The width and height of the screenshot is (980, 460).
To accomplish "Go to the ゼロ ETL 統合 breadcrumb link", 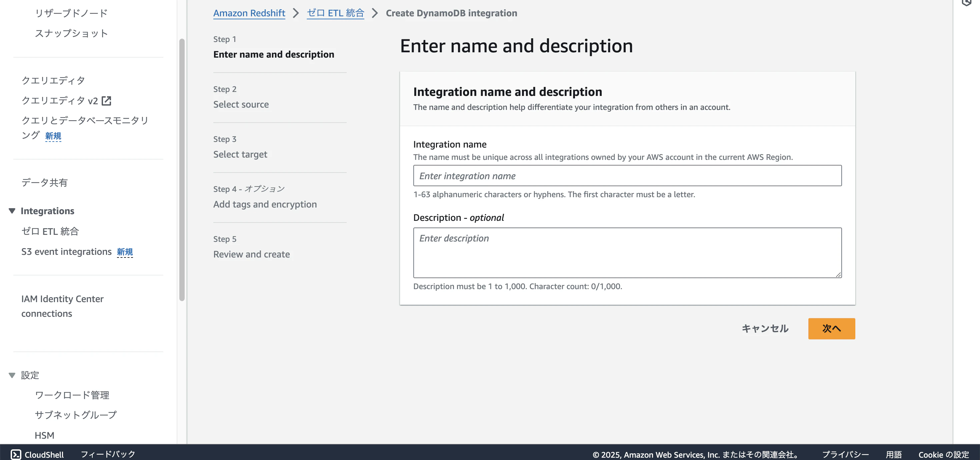I will [x=335, y=13].
